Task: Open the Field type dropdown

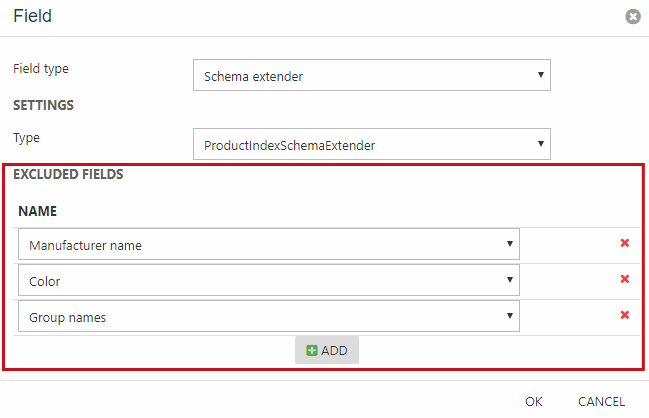Action: (370, 75)
